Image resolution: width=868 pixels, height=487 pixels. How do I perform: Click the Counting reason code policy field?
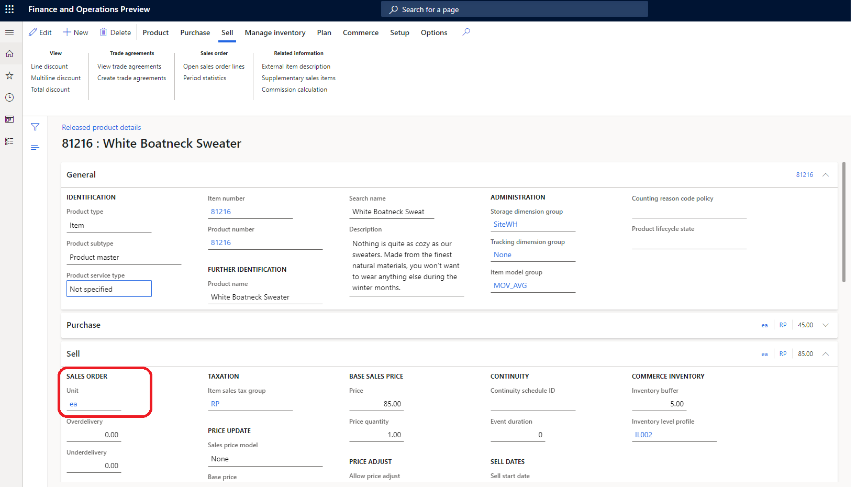(x=689, y=211)
